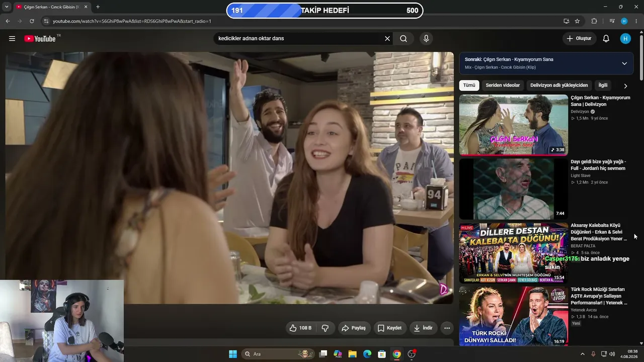The image size is (644, 362).
Task: Open Türk Rock'ı Dünyayı Salladı thumbnail
Action: 513,317
